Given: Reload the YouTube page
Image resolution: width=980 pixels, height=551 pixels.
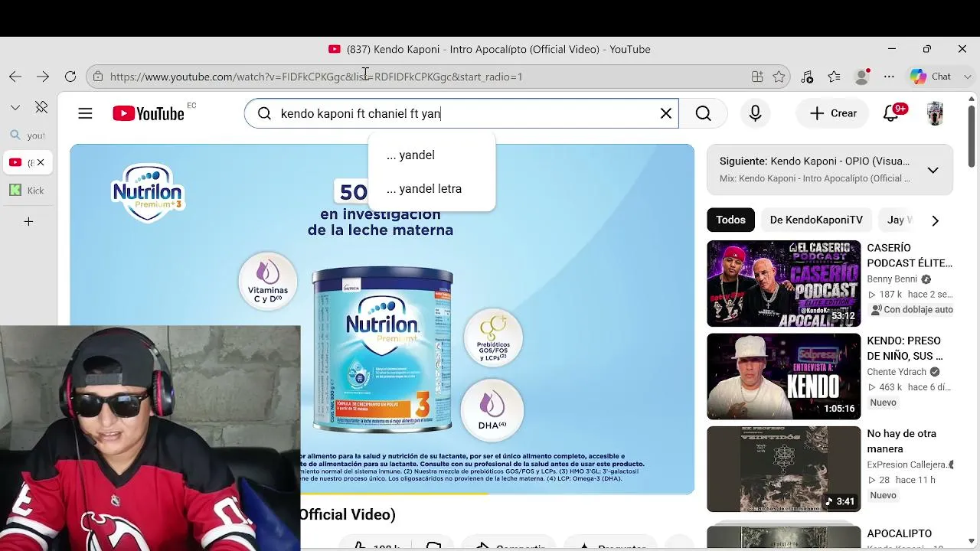Looking at the screenshot, I should (70, 77).
